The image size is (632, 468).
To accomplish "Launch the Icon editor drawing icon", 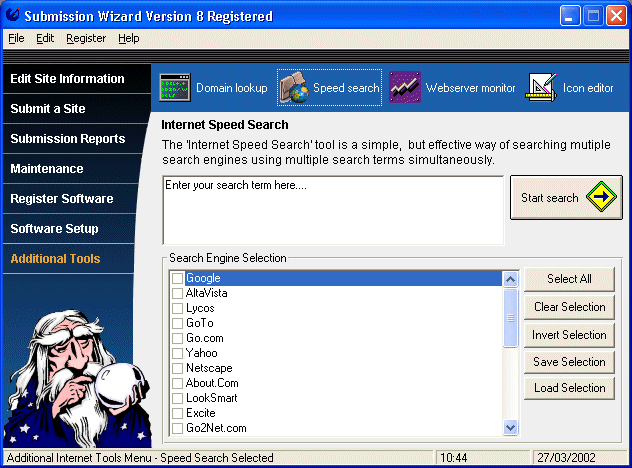I will coord(541,87).
